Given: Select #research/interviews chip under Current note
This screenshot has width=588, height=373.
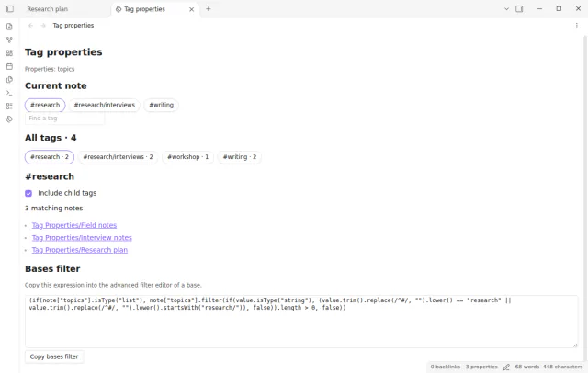Looking at the screenshot, I should (104, 105).
